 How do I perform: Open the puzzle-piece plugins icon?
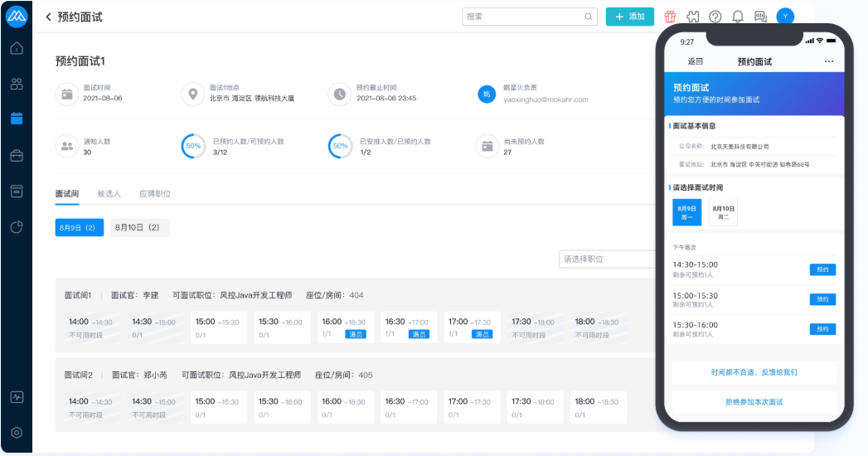pyautogui.click(x=693, y=17)
